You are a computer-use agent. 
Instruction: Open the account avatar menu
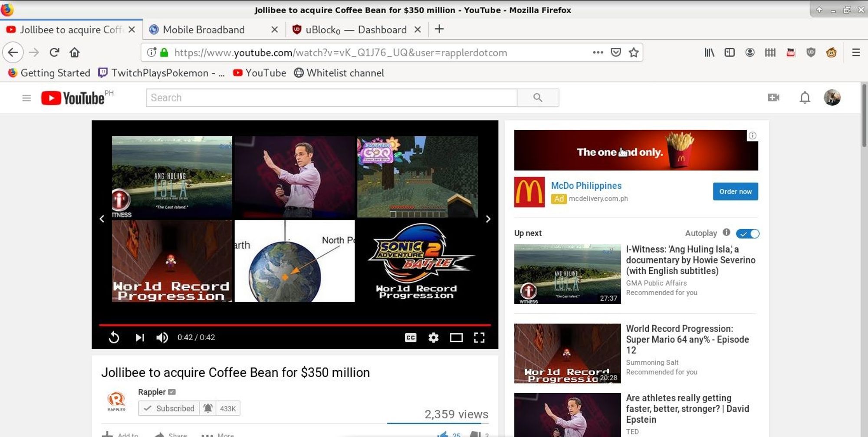[832, 98]
